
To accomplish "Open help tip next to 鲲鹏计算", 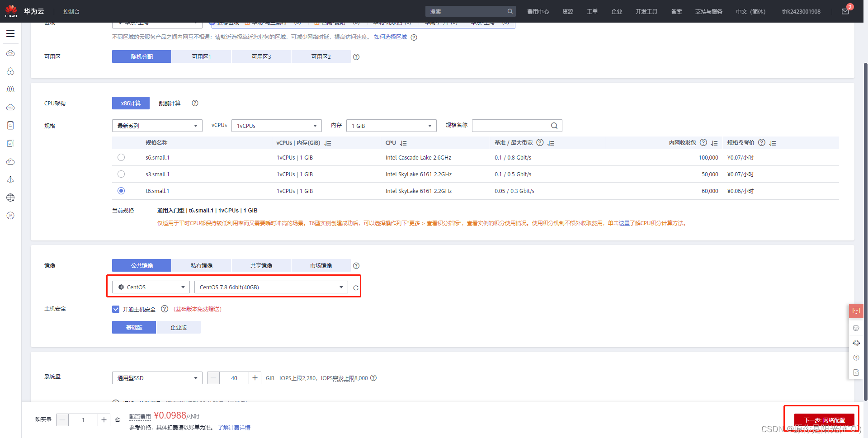I will click(195, 103).
